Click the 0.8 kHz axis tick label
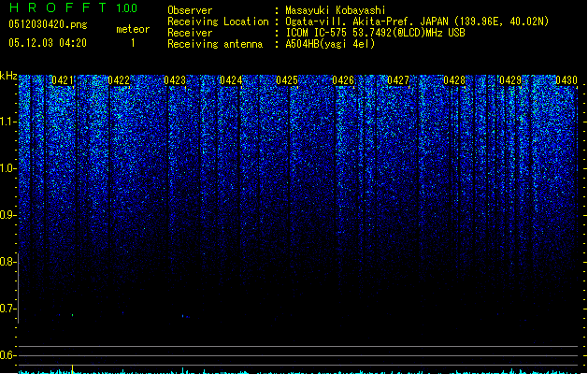The image size is (588, 374). pos(7,262)
